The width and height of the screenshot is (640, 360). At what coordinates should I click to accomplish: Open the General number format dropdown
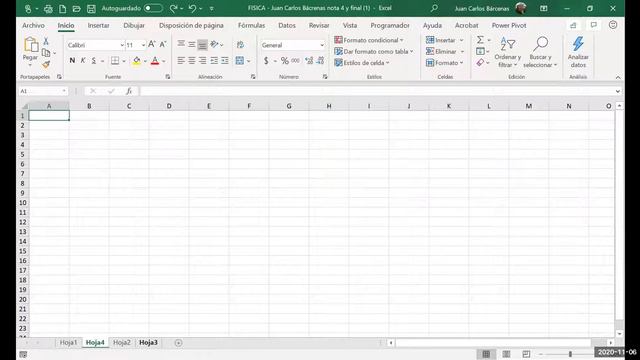point(322,45)
